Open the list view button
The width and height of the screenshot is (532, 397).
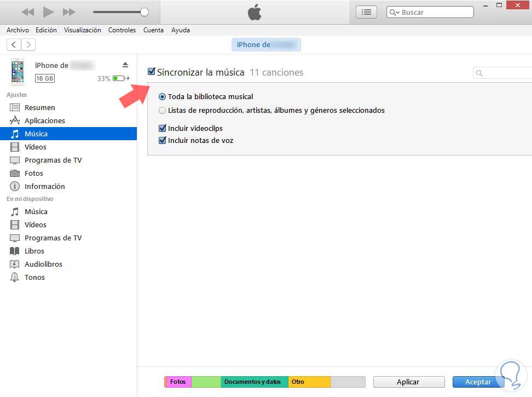click(x=366, y=12)
